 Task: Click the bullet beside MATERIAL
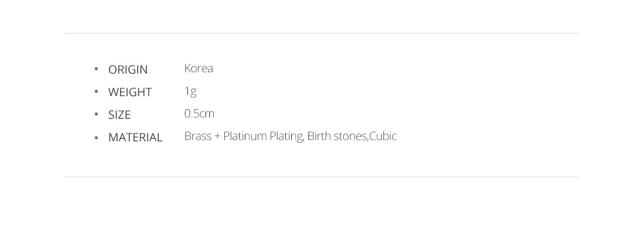[96, 137]
